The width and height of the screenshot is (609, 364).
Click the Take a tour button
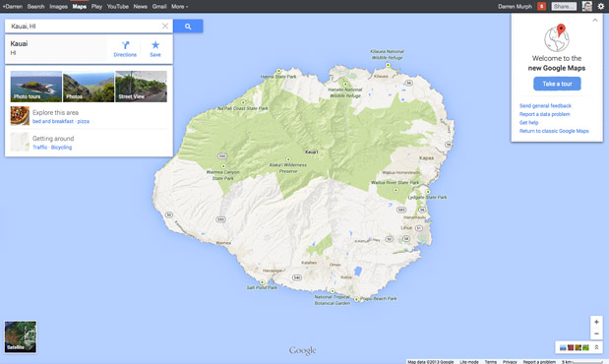557,84
